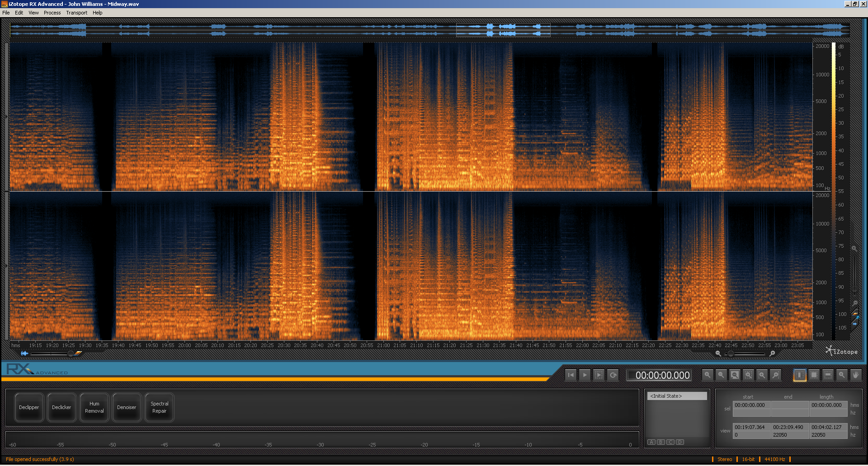The width and height of the screenshot is (868, 466).
Task: Click the sixth zoom tool icon
Action: point(776,375)
